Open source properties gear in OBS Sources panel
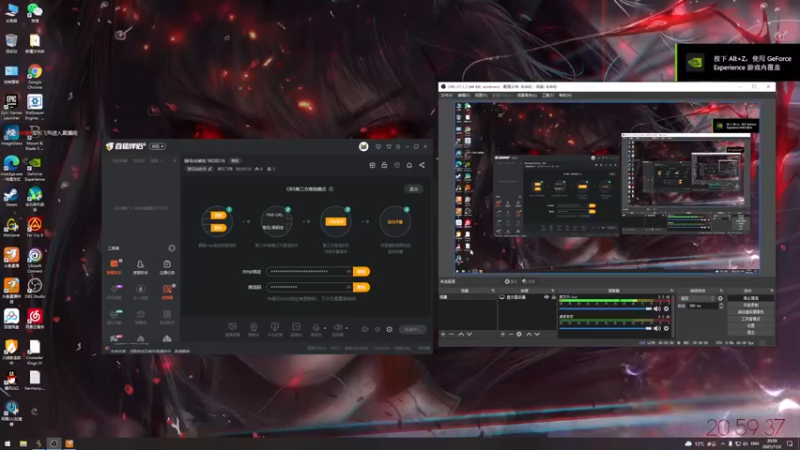 tap(519, 334)
